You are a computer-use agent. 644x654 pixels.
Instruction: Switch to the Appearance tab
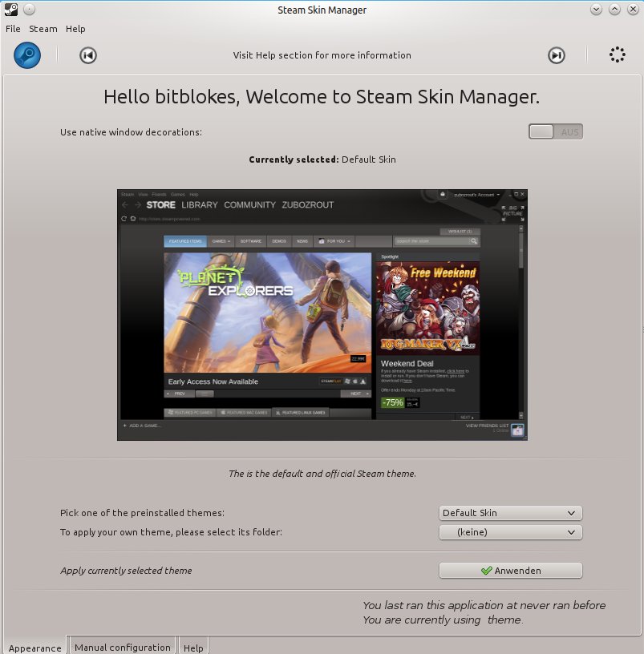click(x=35, y=648)
